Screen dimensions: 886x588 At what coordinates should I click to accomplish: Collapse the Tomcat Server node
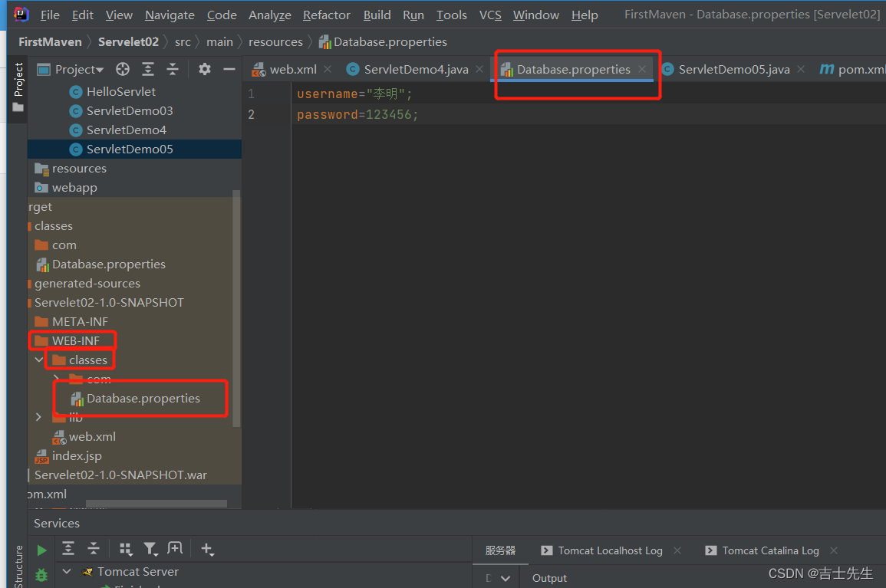(x=67, y=572)
